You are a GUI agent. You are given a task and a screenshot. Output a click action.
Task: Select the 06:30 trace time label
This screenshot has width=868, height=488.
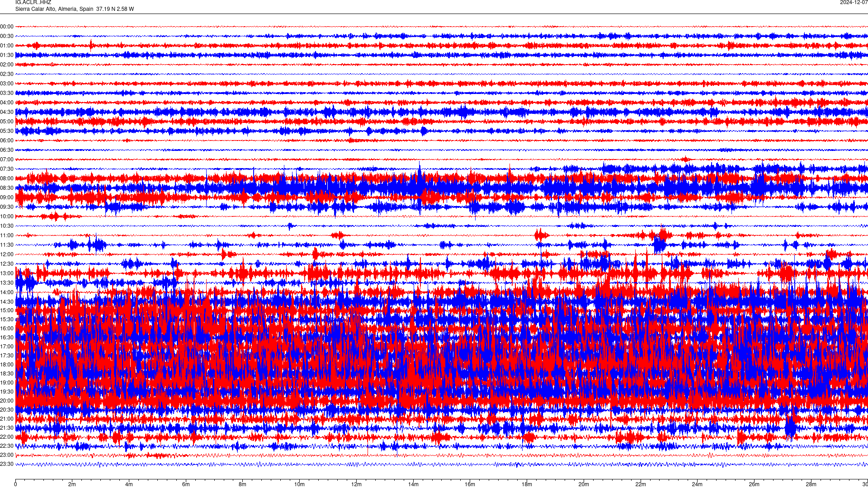tap(7, 150)
